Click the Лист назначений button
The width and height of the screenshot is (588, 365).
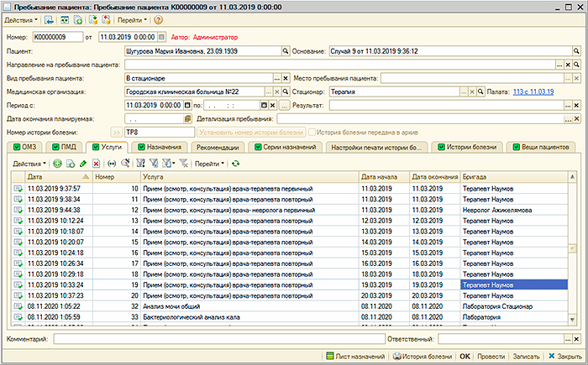point(355,356)
